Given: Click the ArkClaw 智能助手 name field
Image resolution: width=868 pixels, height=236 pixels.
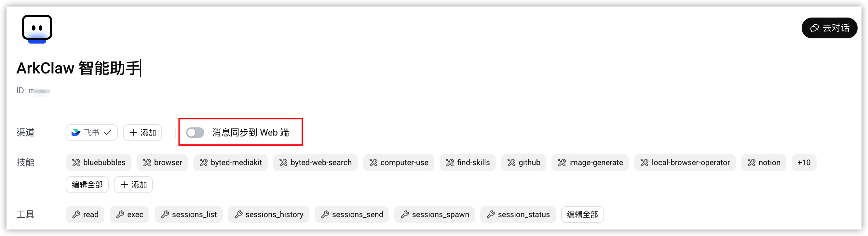Looking at the screenshot, I should 78,68.
